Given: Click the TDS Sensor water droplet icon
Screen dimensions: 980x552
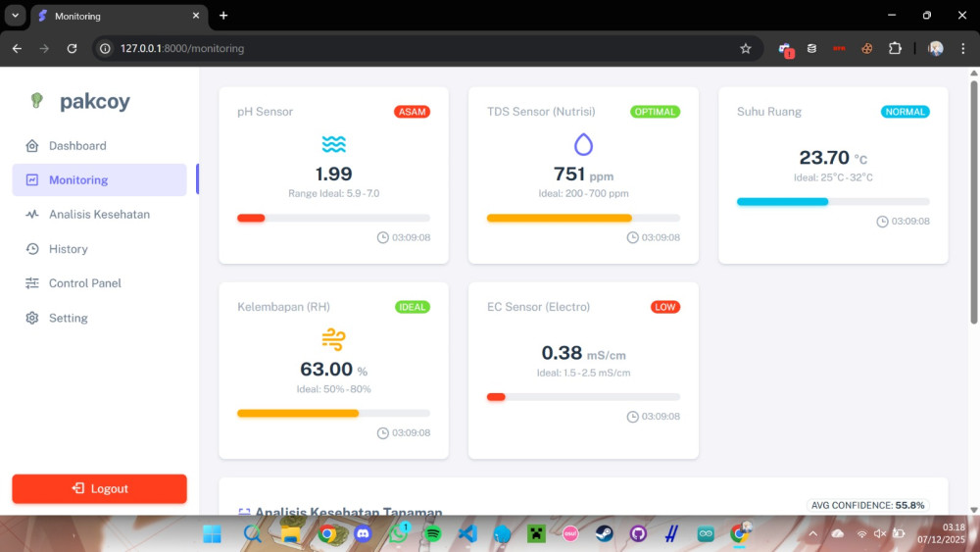Looking at the screenshot, I should coord(583,145).
